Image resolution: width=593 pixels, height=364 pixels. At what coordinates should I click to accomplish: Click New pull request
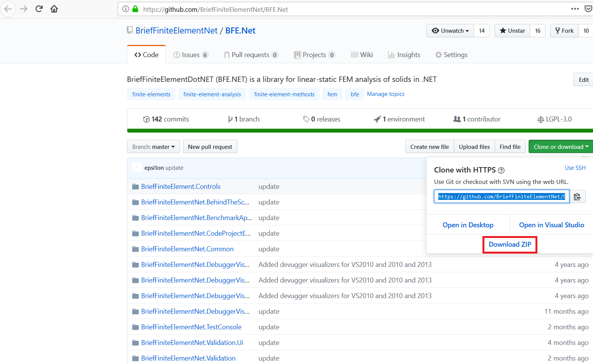click(x=210, y=147)
